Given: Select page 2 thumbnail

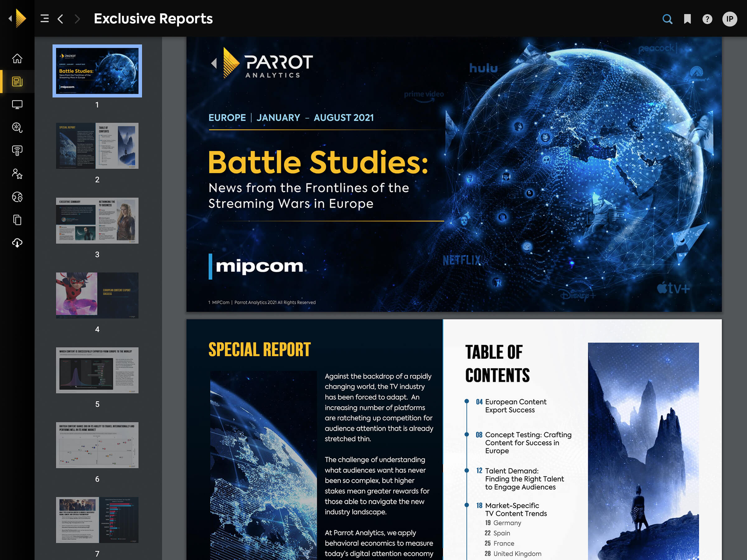Looking at the screenshot, I should pyautogui.click(x=97, y=146).
